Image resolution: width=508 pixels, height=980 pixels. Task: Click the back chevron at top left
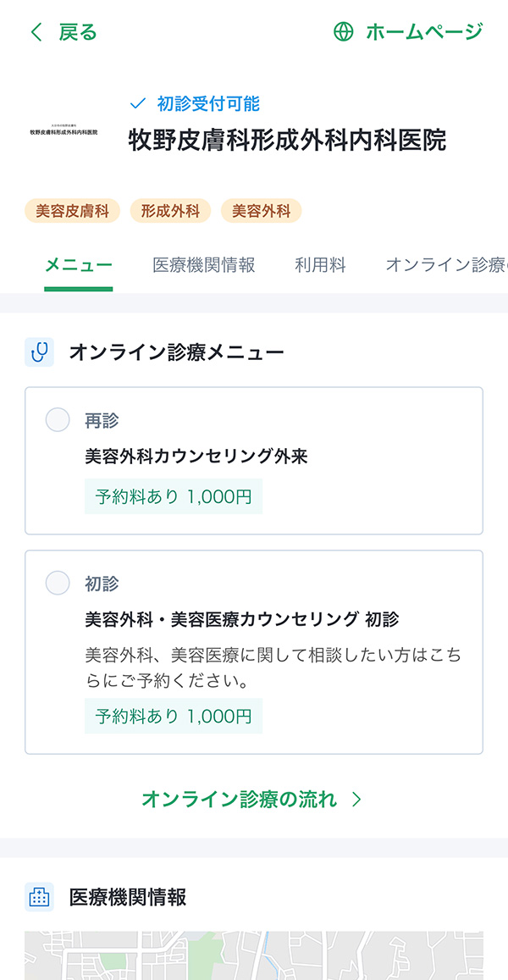pos(34,32)
